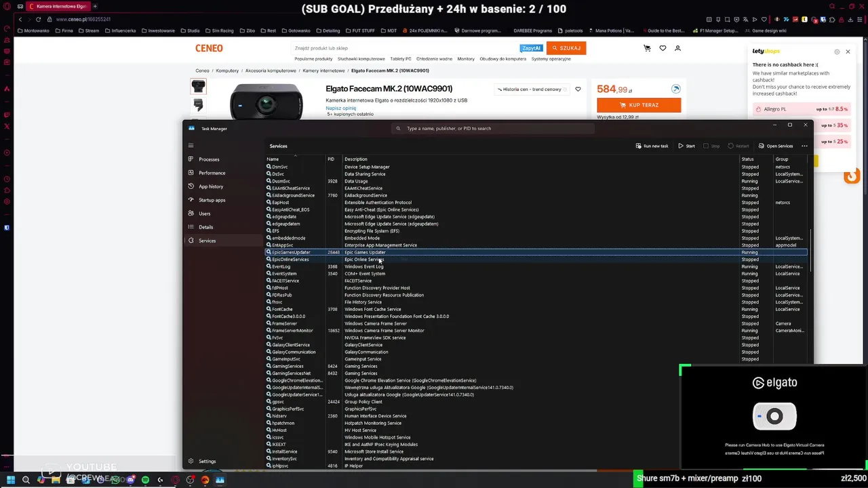Open Komputery breadcrumb link

(x=227, y=70)
